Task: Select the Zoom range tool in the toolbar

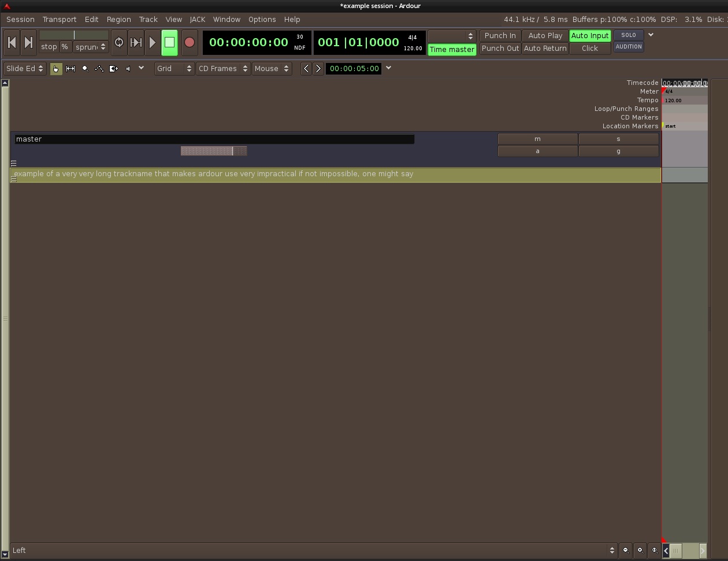Action: (85, 69)
